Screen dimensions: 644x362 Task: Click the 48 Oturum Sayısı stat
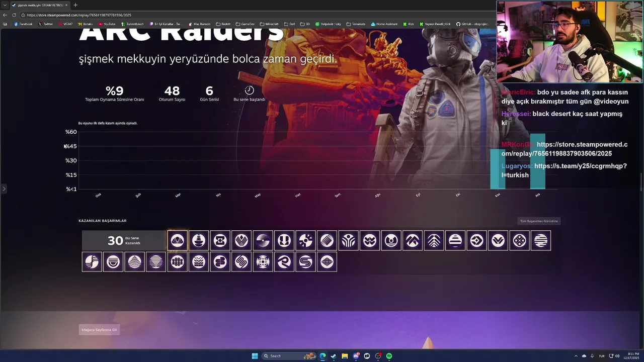point(172,94)
